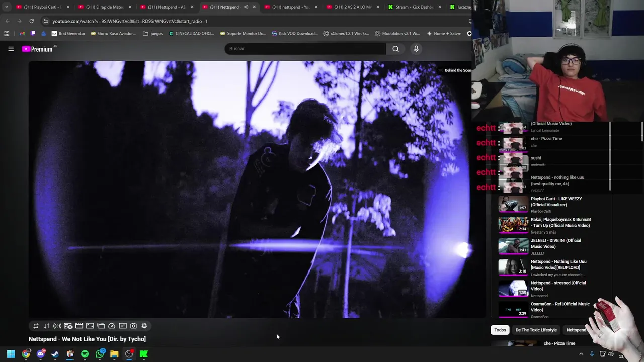Screen dimensions: 644x362
Task: Reload the page in Chrome
Action: click(31, 21)
